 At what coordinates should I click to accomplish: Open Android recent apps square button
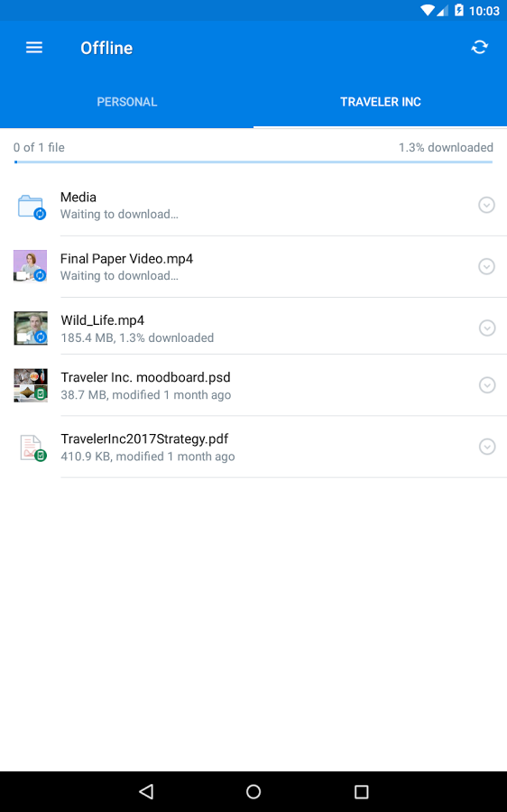(361, 791)
